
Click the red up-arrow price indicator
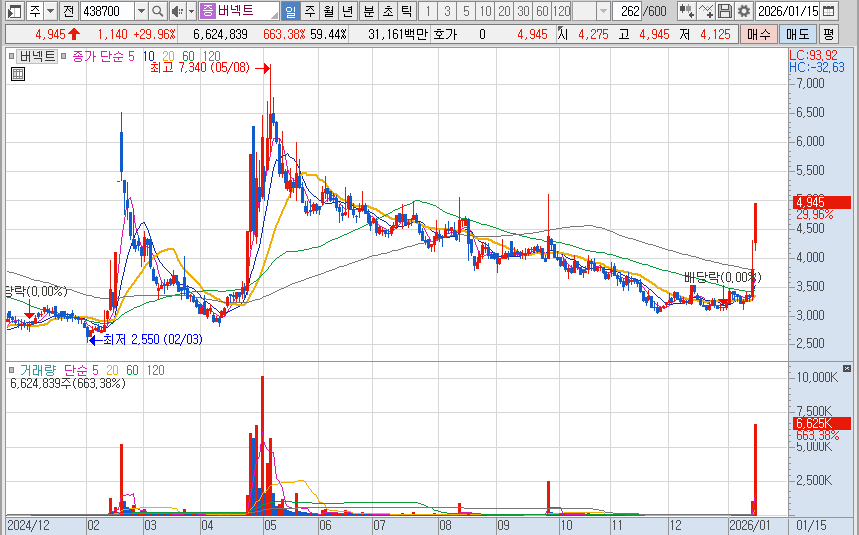click(74, 34)
